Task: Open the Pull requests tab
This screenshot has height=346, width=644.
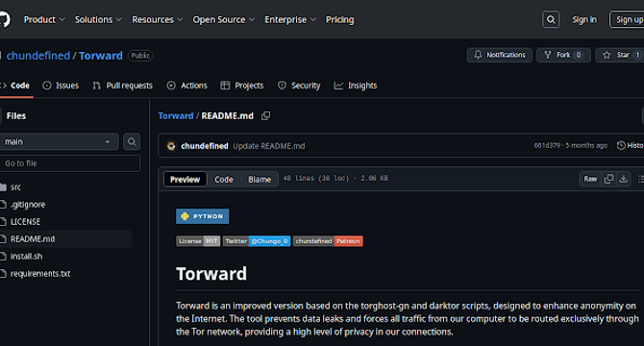Action: (123, 86)
